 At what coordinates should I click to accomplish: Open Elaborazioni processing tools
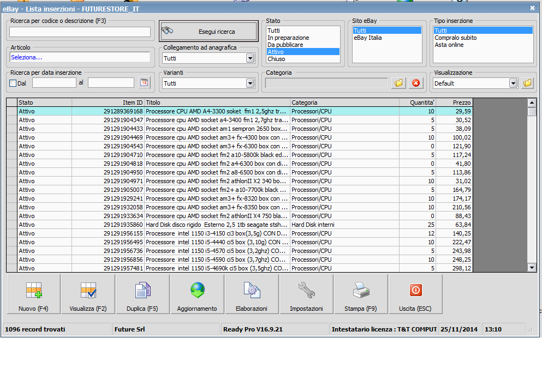click(252, 294)
